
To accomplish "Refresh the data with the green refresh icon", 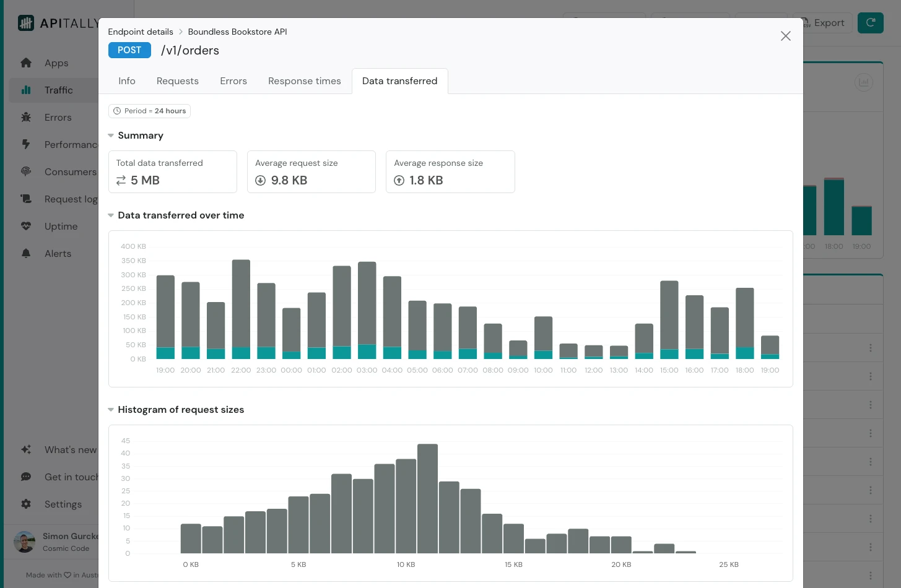I will coord(870,23).
